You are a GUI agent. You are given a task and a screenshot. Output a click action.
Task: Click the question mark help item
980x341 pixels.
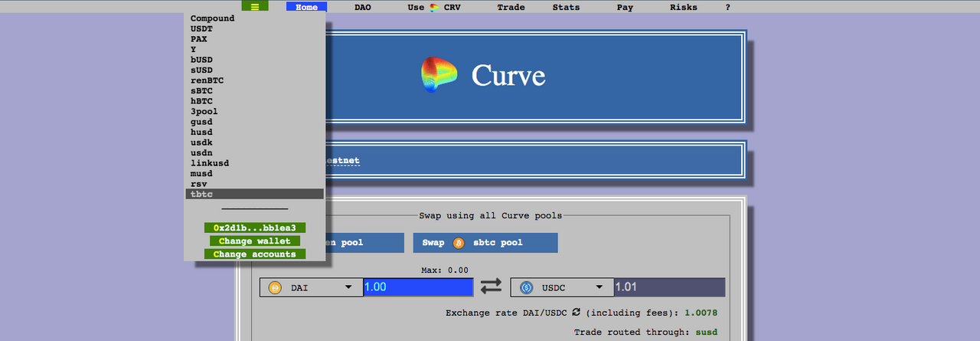point(727,7)
